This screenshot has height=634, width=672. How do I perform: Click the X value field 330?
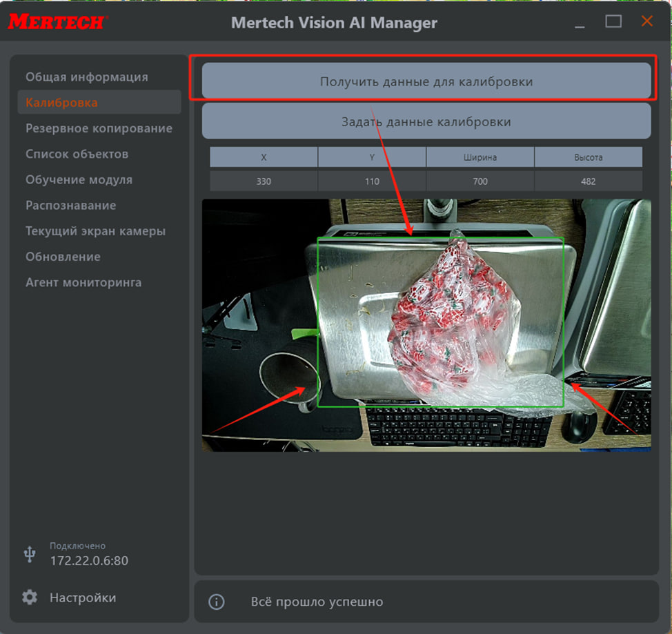tap(264, 181)
